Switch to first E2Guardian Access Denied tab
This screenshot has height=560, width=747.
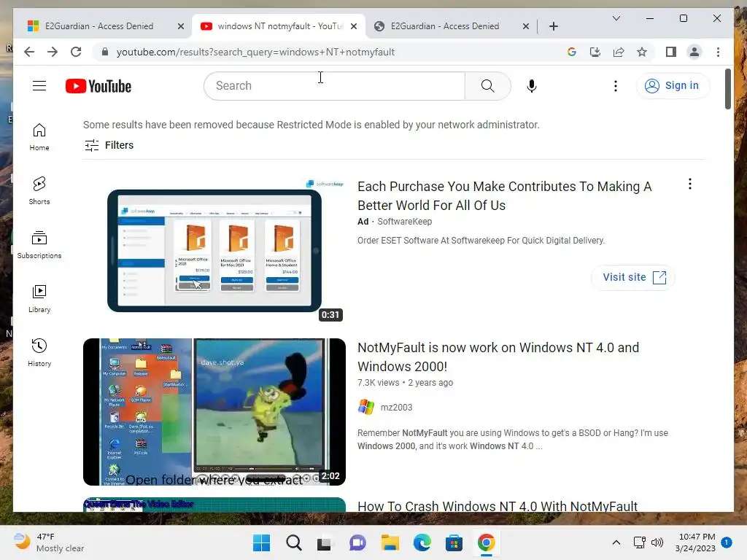click(99, 26)
